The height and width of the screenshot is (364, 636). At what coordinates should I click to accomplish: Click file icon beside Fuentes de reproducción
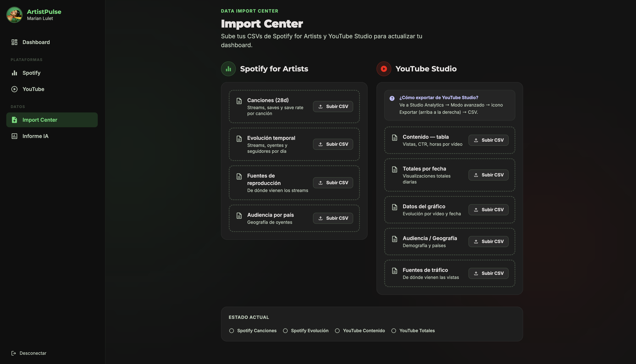click(x=239, y=176)
